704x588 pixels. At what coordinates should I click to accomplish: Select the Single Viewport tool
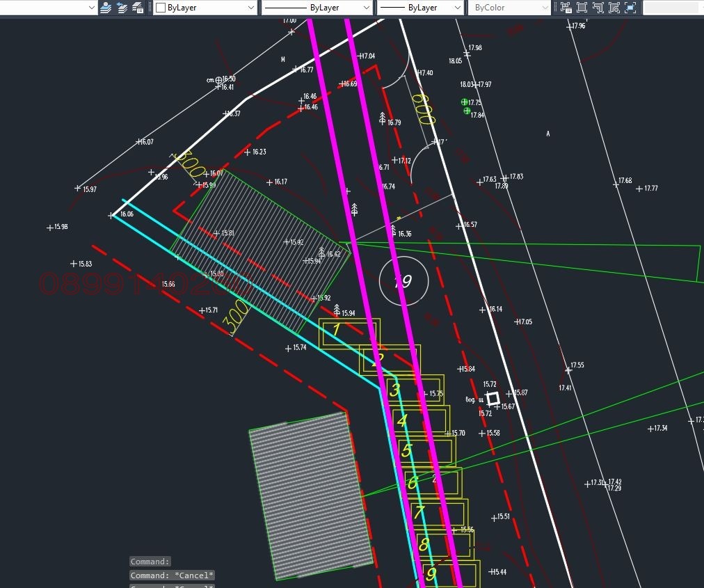pos(582,8)
